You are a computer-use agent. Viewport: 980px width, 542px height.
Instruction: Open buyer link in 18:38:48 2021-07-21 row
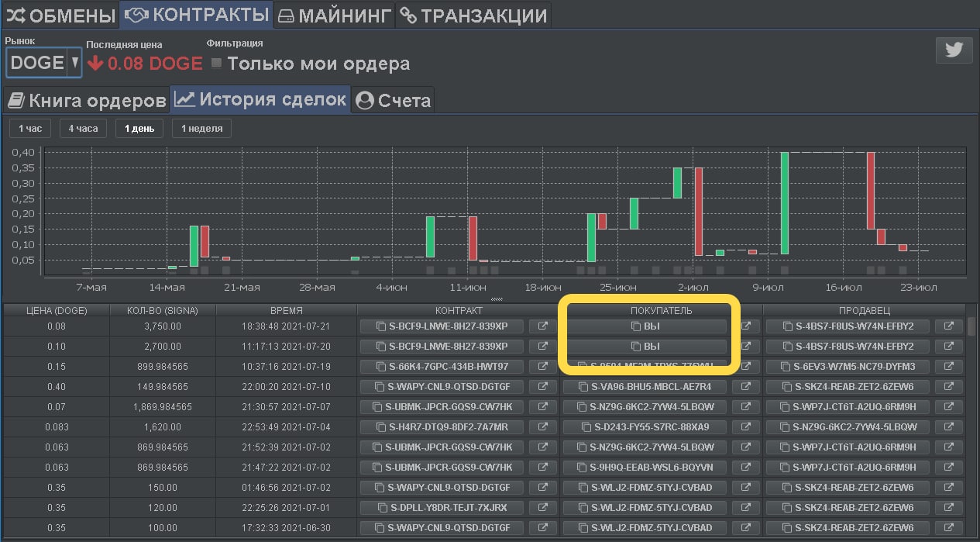(746, 326)
